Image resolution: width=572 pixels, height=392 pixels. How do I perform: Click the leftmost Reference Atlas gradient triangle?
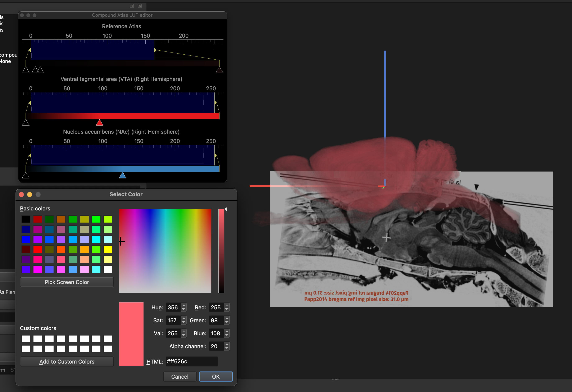[26, 70]
